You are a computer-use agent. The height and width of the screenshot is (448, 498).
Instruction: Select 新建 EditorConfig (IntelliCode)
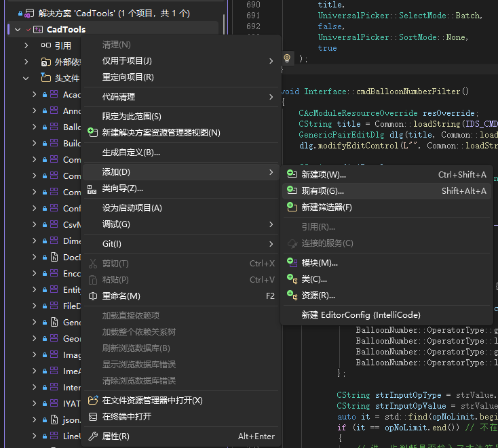(387, 314)
